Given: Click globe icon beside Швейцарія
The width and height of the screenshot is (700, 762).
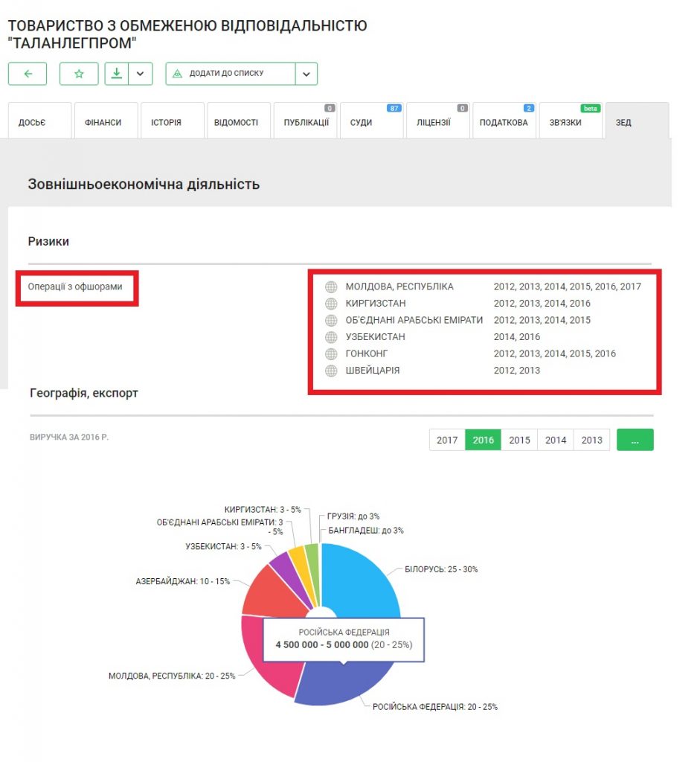Looking at the screenshot, I should click(x=331, y=371).
